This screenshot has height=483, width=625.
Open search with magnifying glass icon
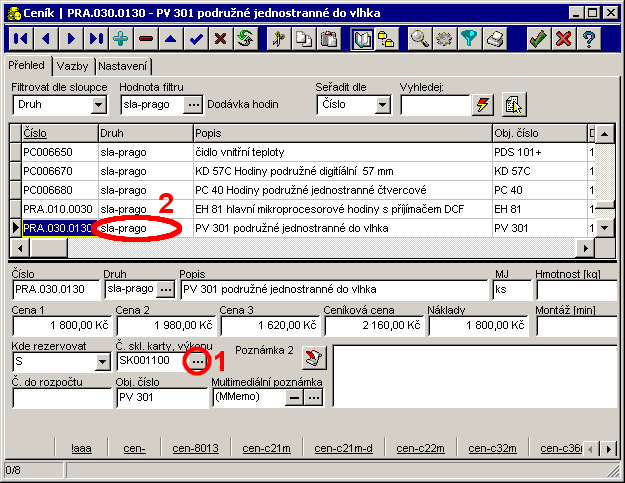(x=420, y=39)
